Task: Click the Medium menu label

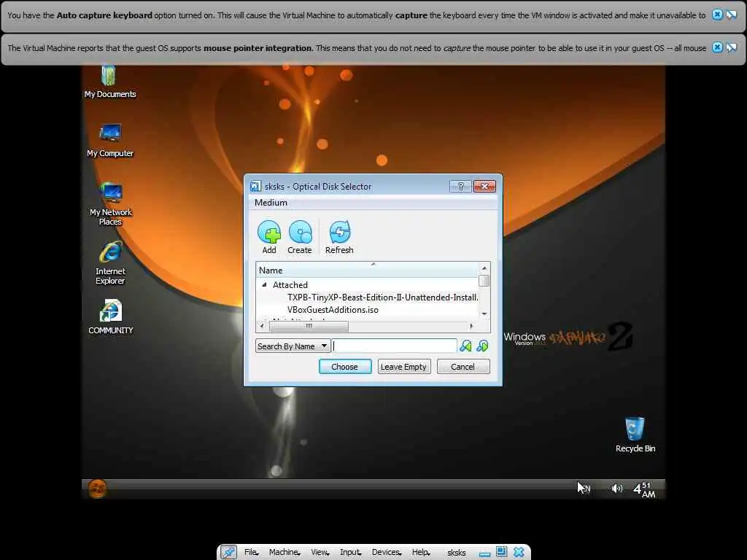Action: [271, 203]
